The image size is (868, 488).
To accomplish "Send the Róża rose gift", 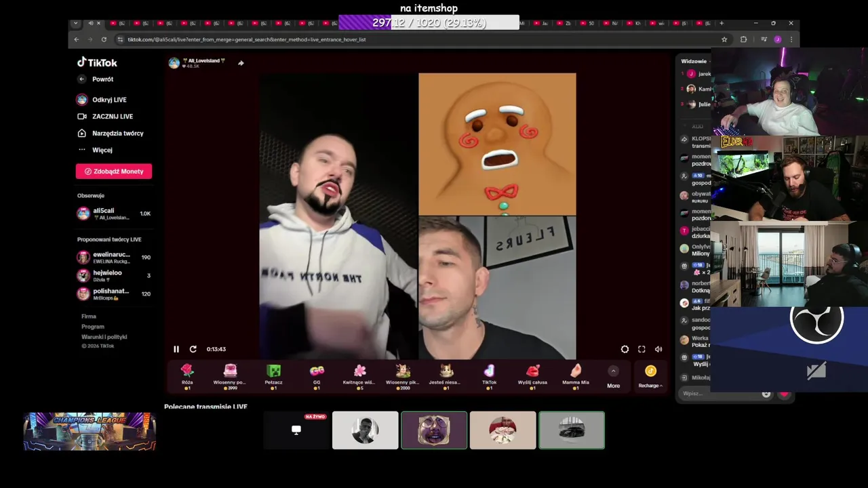I will 187,376.
